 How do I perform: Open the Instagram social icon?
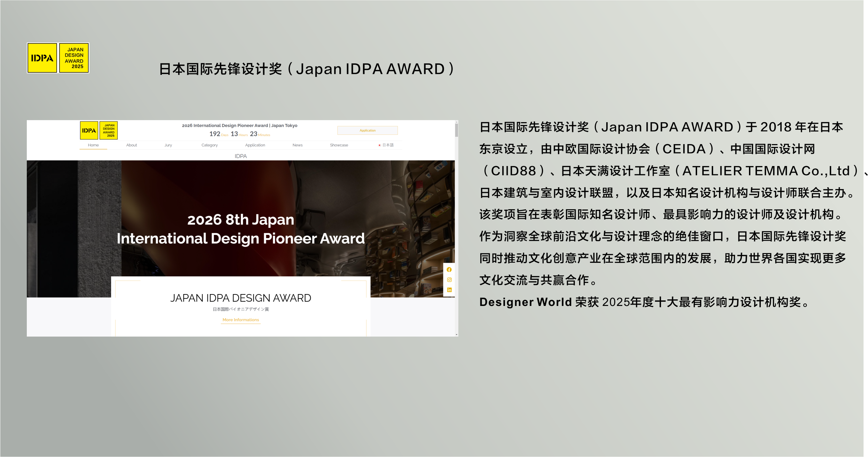449,280
